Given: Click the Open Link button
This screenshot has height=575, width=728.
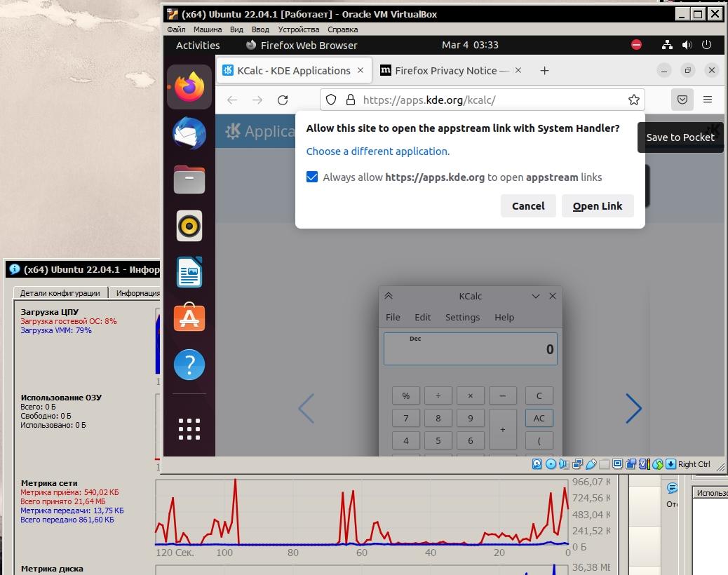Looking at the screenshot, I should (597, 205).
